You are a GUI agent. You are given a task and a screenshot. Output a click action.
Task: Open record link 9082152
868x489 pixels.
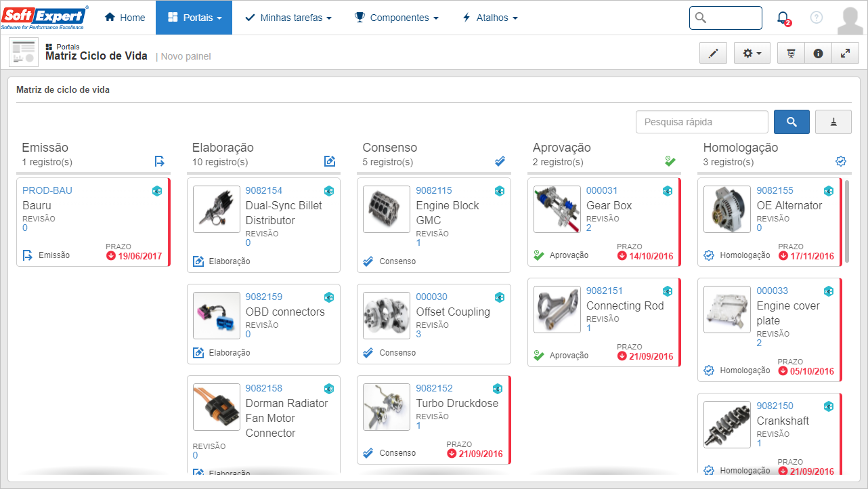point(434,388)
